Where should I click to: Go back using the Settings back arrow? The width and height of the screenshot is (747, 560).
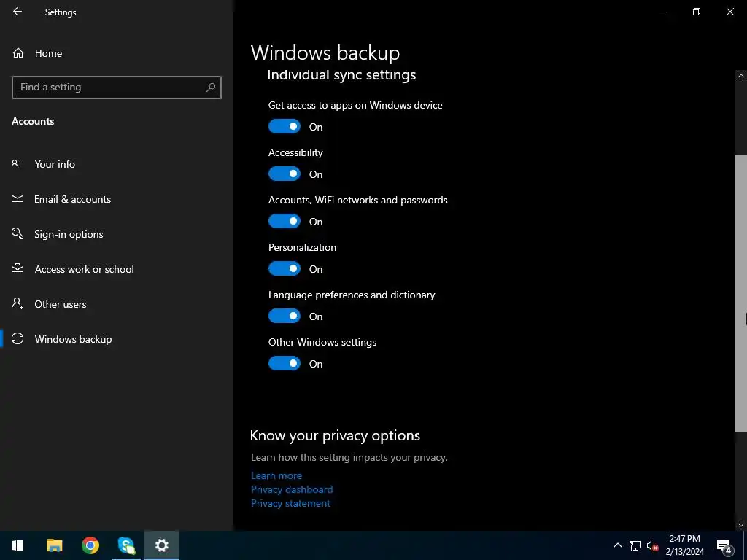click(18, 12)
